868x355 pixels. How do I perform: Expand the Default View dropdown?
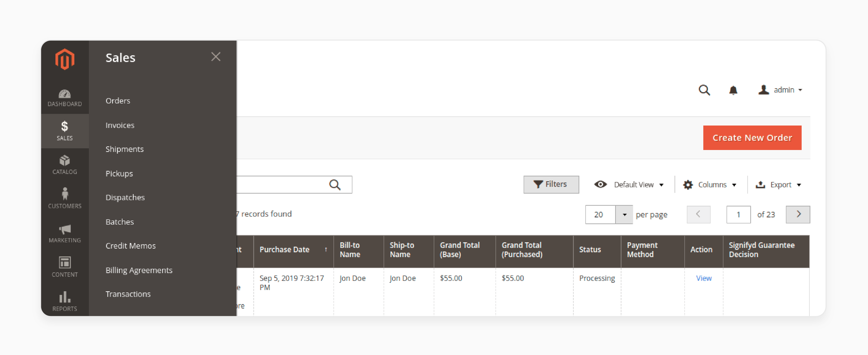(x=629, y=184)
